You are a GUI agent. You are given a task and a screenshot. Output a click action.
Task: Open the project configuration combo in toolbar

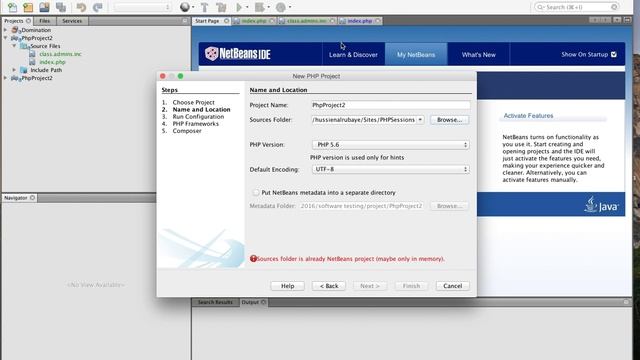(x=142, y=7)
